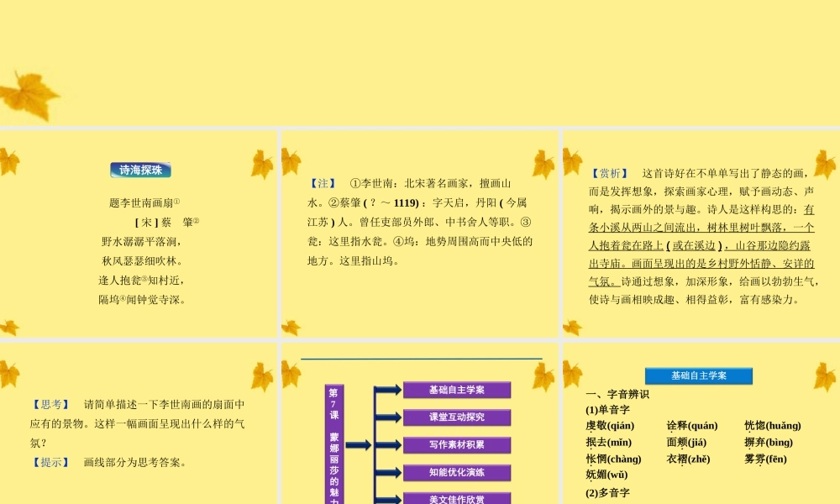Select the entry 面颊(jiá)
This screenshot has width=840, height=504.
pos(686,443)
